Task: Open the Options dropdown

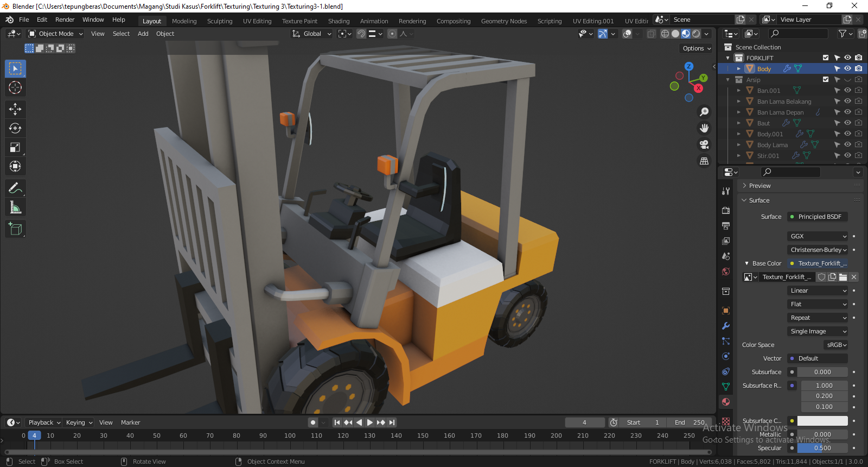Action: 697,48
